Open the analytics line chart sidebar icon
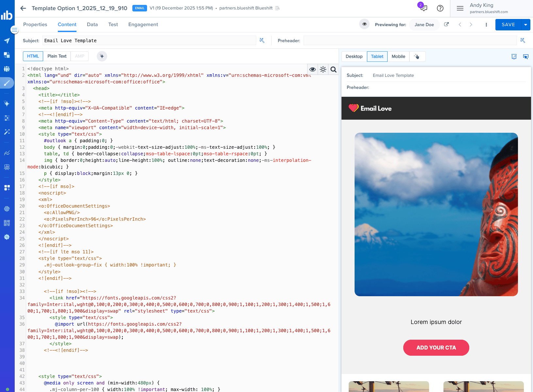Screen dimensions: 533x392 tap(7, 153)
